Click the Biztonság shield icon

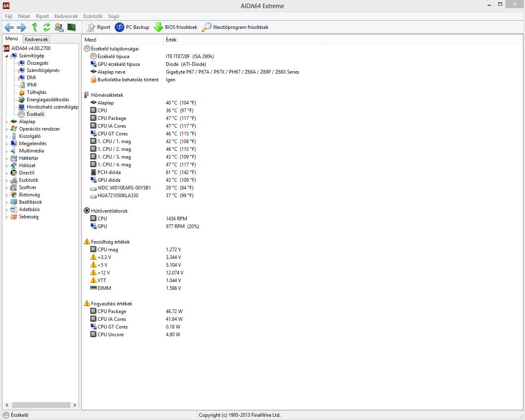[14, 195]
